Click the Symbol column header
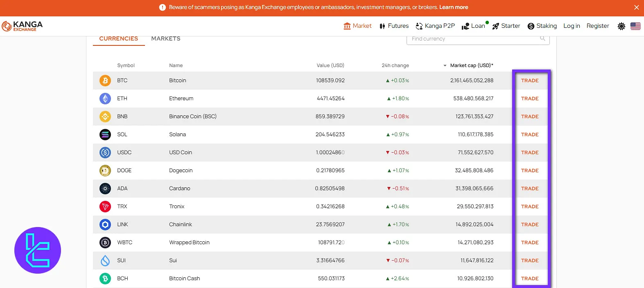The image size is (644, 288). pyautogui.click(x=126, y=65)
